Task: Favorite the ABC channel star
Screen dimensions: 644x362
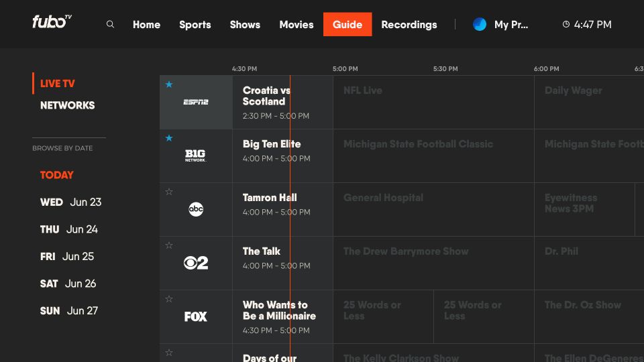Action: [x=169, y=192]
